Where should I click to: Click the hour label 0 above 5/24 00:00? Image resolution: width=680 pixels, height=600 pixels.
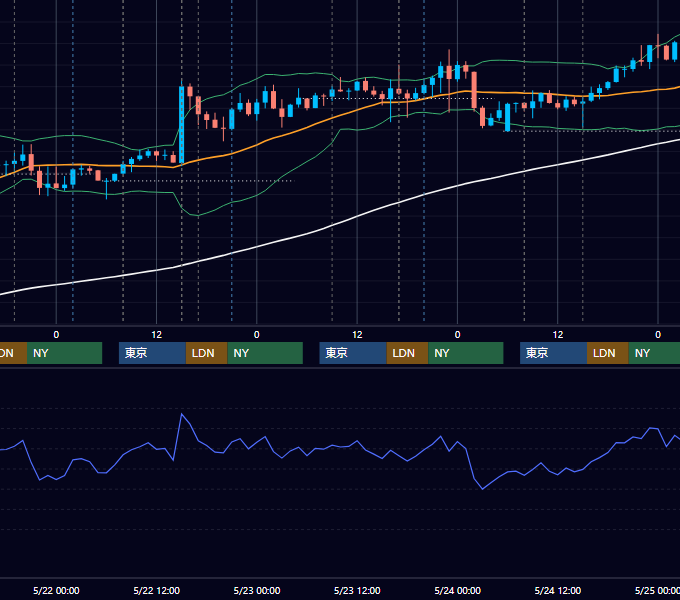(457, 335)
